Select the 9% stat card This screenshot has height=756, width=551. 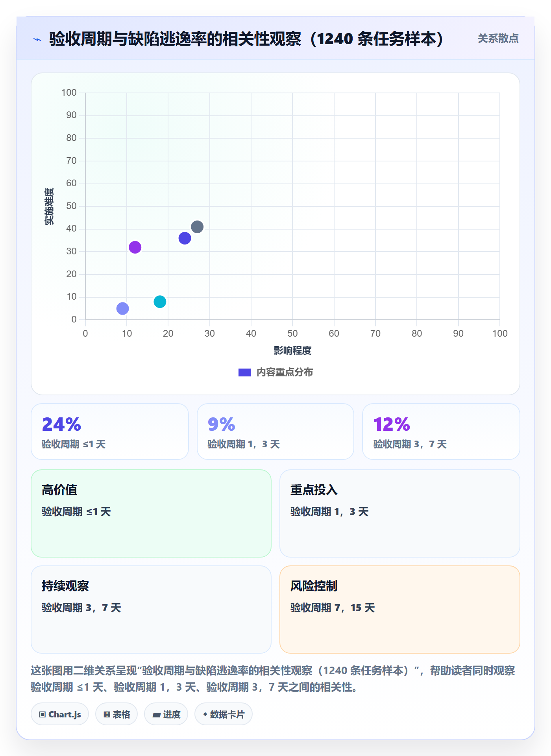(x=275, y=432)
